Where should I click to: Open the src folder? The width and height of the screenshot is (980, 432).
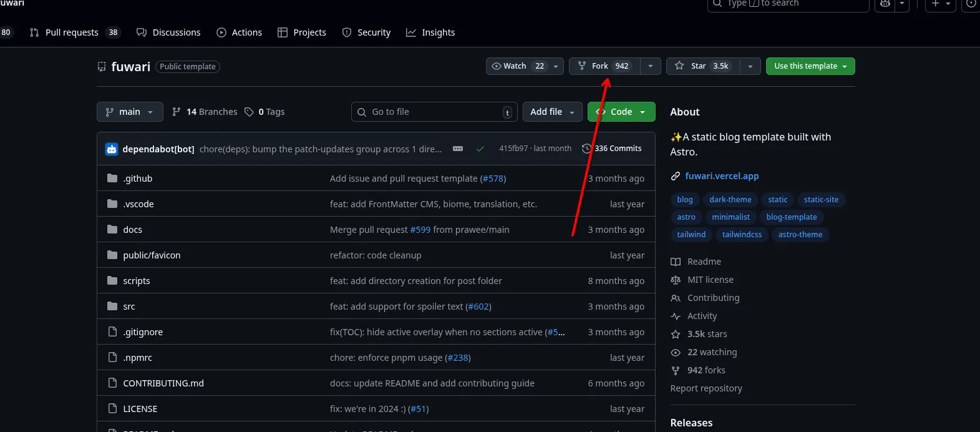[129, 307]
